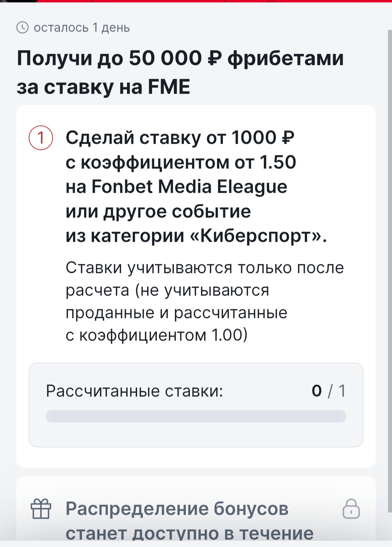This screenshot has height=547, width=392.
Task: Tap the lock icon on bonus distribution
Action: coord(351,509)
